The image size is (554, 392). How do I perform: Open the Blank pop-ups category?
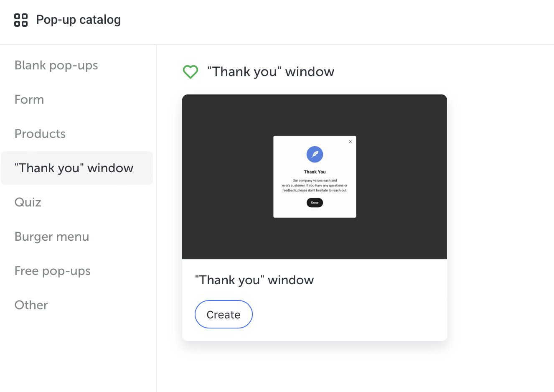[x=56, y=65]
